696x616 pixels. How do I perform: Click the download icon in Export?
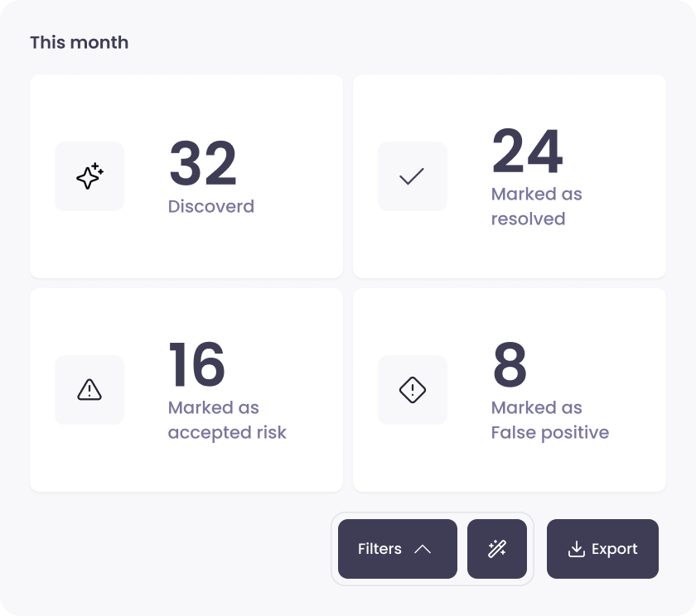(x=576, y=549)
